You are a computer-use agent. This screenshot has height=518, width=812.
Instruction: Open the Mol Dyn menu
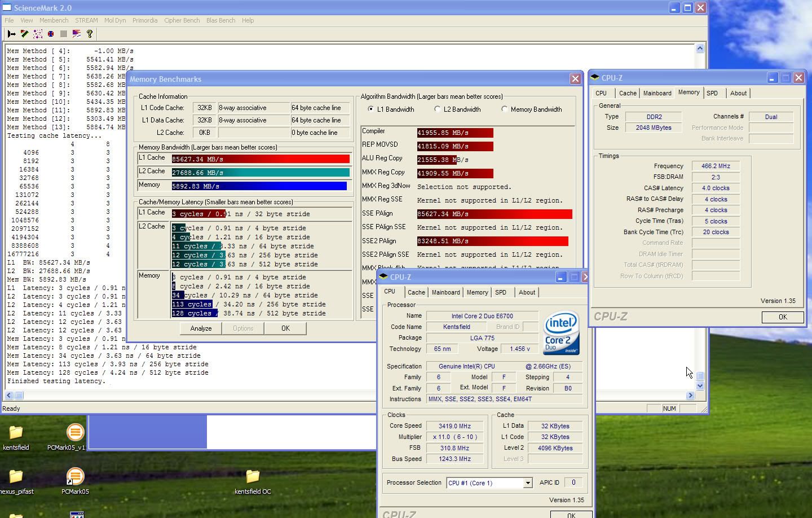point(115,20)
